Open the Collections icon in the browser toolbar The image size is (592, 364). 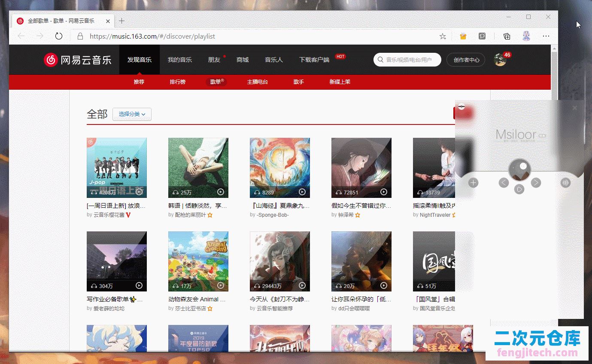[507, 36]
